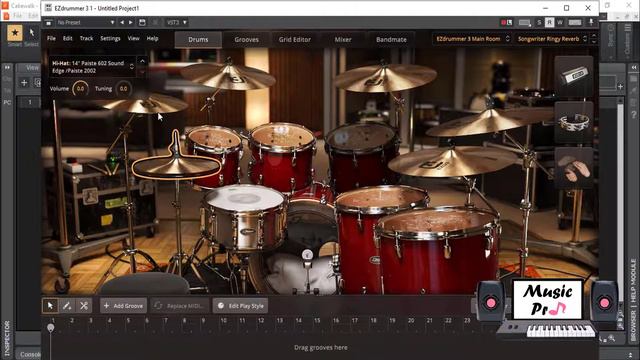Adjust the Tuning knob

(x=123, y=89)
